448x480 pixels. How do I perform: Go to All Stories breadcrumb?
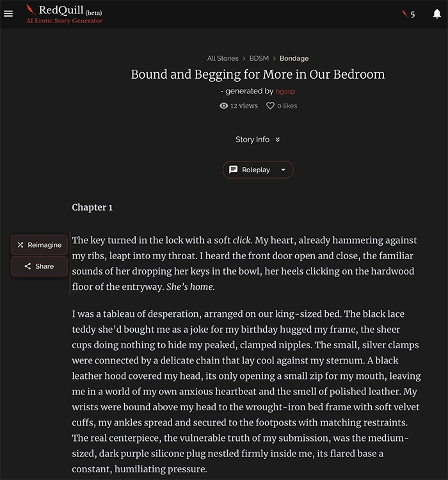[223, 58]
